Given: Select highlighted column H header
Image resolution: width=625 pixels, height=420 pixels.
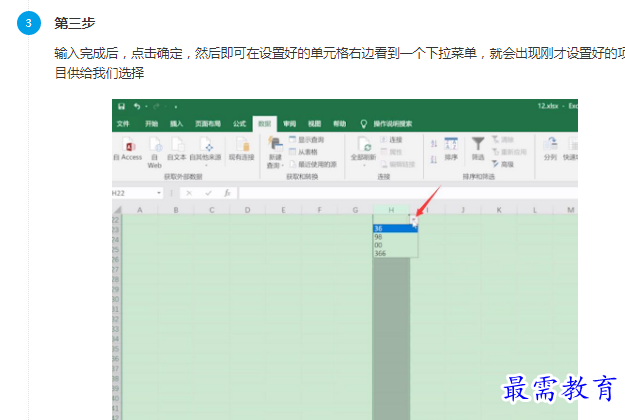Looking at the screenshot, I should coord(391,210).
